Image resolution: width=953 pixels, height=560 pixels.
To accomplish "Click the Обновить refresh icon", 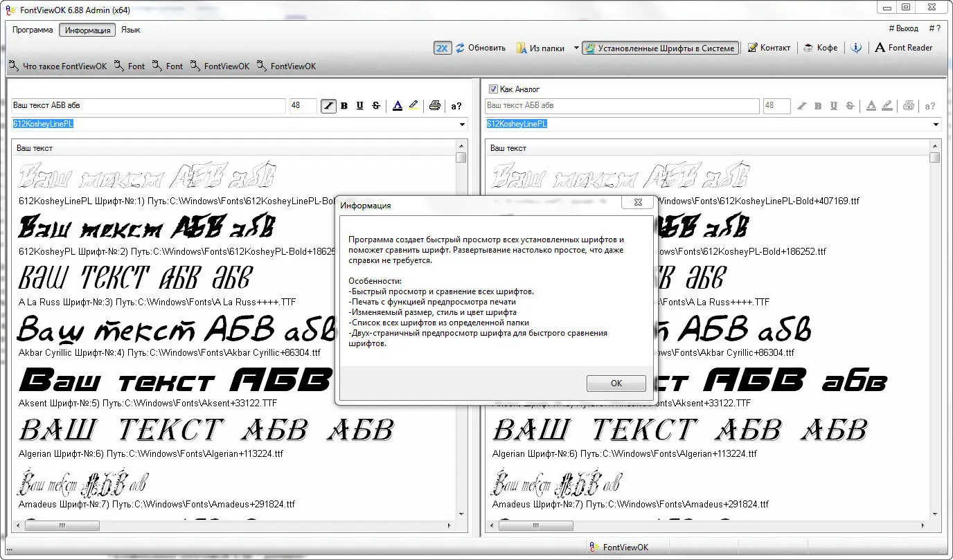I will [x=460, y=48].
